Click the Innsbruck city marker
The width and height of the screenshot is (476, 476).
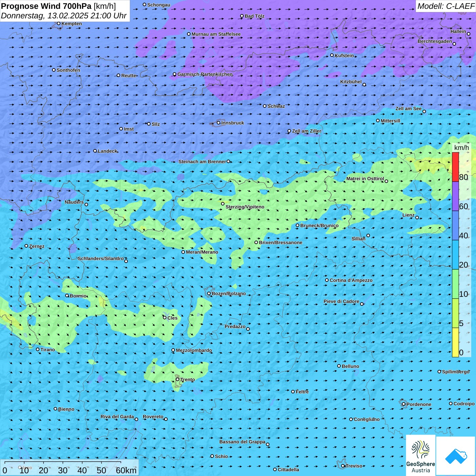[x=219, y=123]
